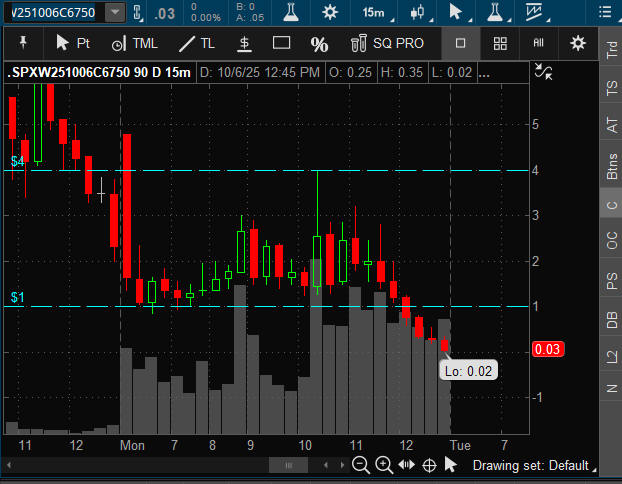Click the chart title .SPXW251006C6750 90 D 15m
Image resolution: width=622 pixels, height=484 pixels.
[99, 73]
